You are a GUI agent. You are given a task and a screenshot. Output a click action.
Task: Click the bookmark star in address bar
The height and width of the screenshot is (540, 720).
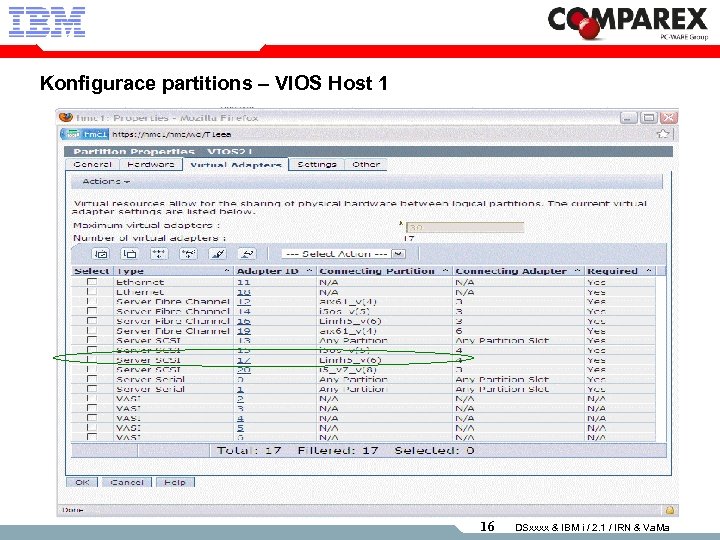pyautogui.click(x=663, y=134)
